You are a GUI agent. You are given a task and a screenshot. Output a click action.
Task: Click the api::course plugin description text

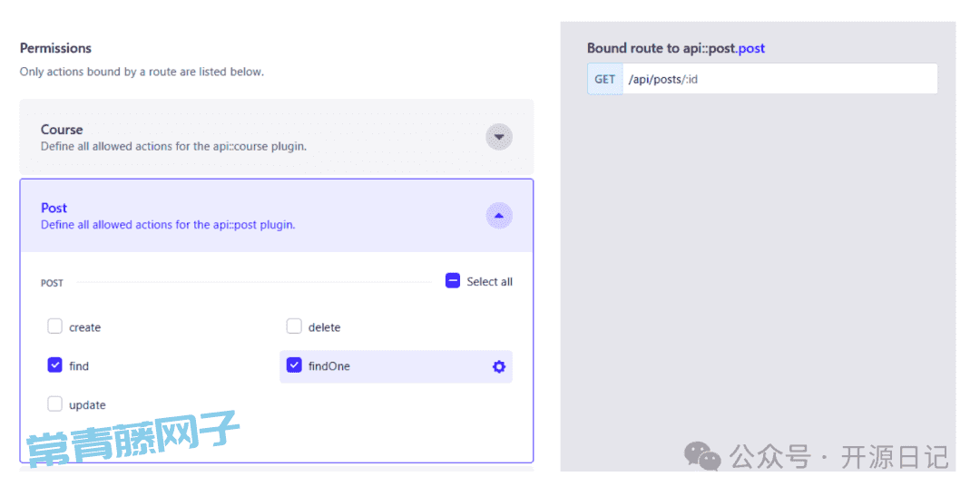coord(173,146)
